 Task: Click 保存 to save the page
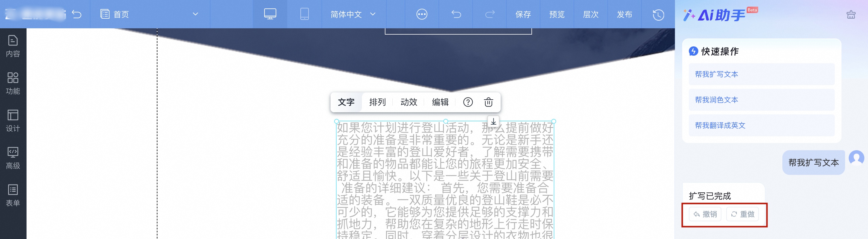pos(523,14)
